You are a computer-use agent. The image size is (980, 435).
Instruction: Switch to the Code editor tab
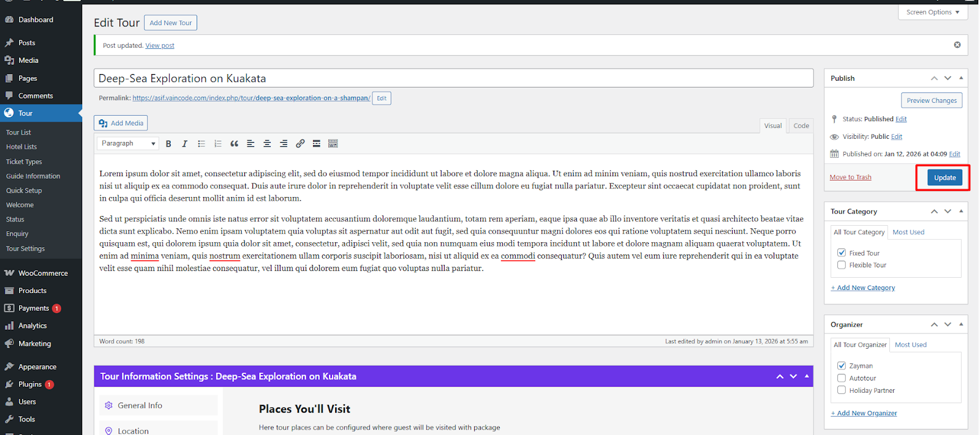click(x=801, y=125)
